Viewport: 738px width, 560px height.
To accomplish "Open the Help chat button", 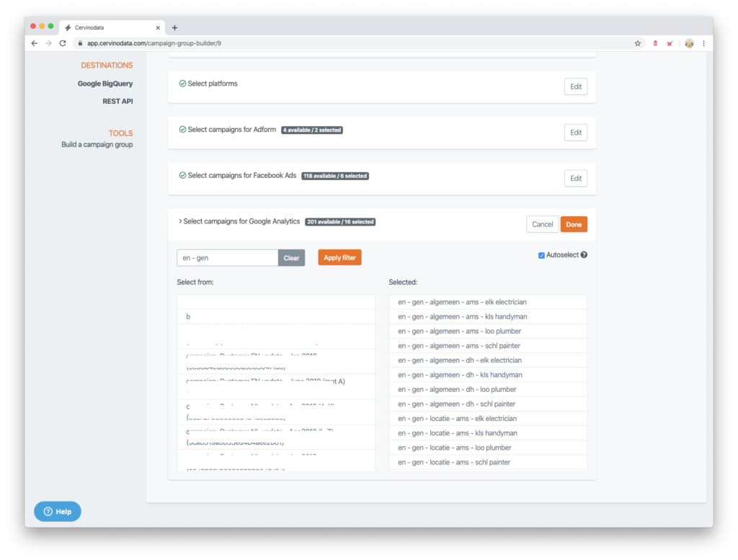I will 58,512.
